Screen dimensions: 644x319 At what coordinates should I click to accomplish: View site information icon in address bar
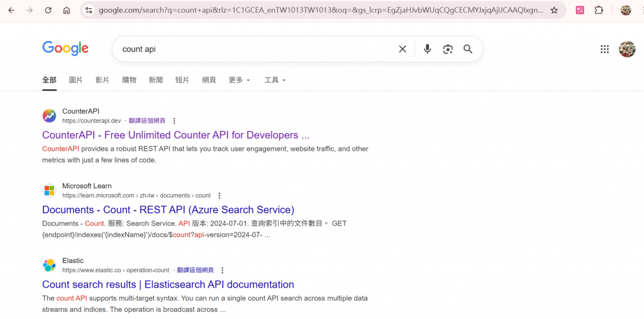click(88, 10)
